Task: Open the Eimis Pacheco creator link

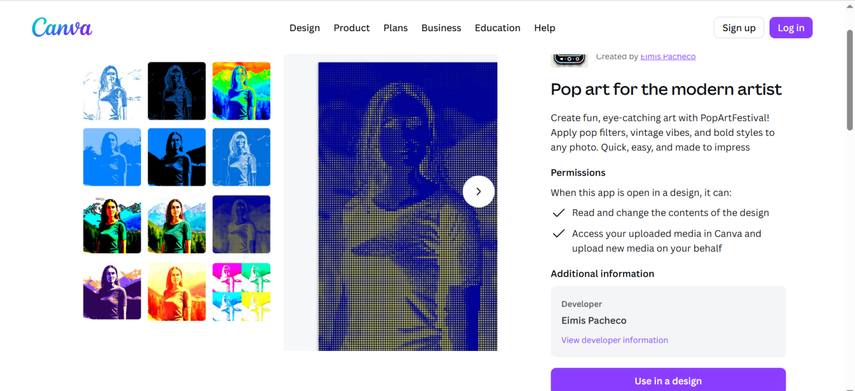Action: pyautogui.click(x=668, y=56)
